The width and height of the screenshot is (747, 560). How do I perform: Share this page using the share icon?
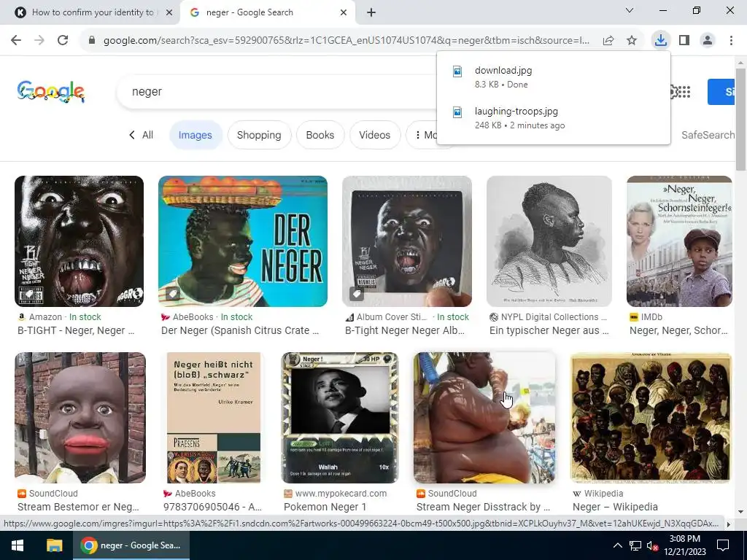pyautogui.click(x=608, y=41)
